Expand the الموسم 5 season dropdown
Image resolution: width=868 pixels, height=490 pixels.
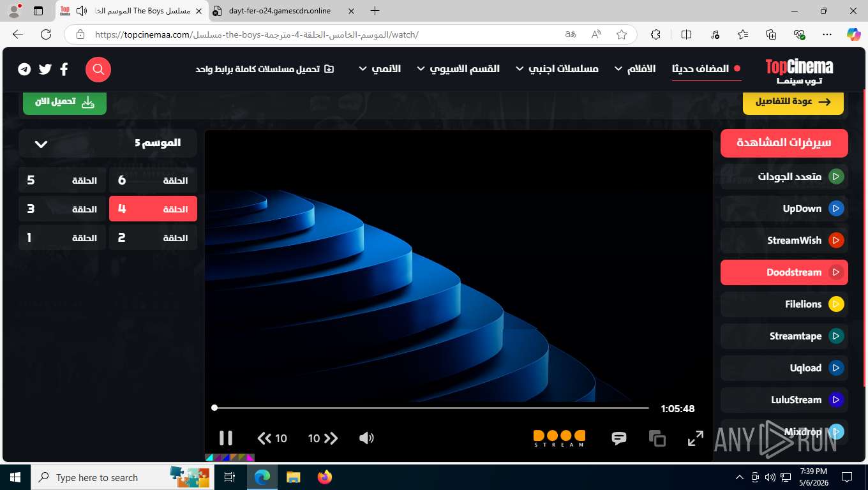[x=108, y=143]
